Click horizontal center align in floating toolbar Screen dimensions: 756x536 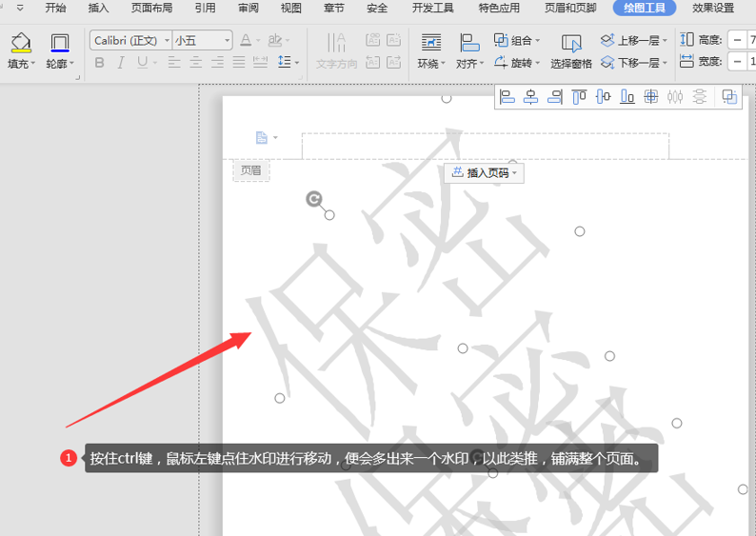click(x=531, y=97)
